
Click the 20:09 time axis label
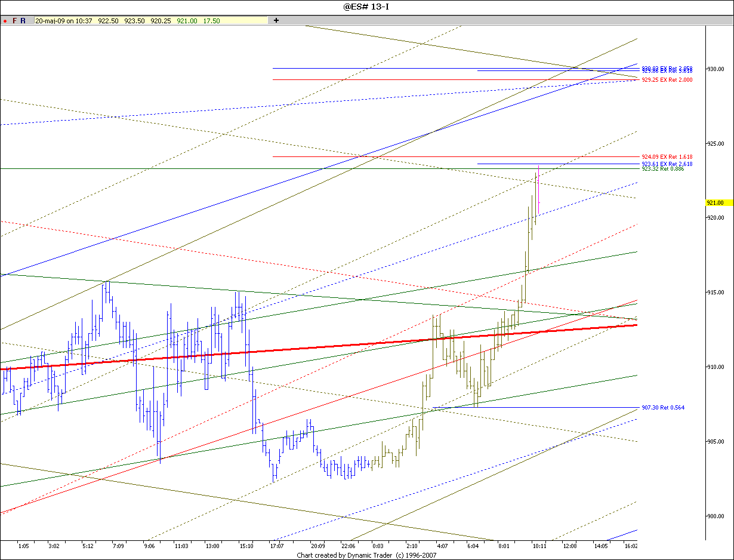[317, 546]
